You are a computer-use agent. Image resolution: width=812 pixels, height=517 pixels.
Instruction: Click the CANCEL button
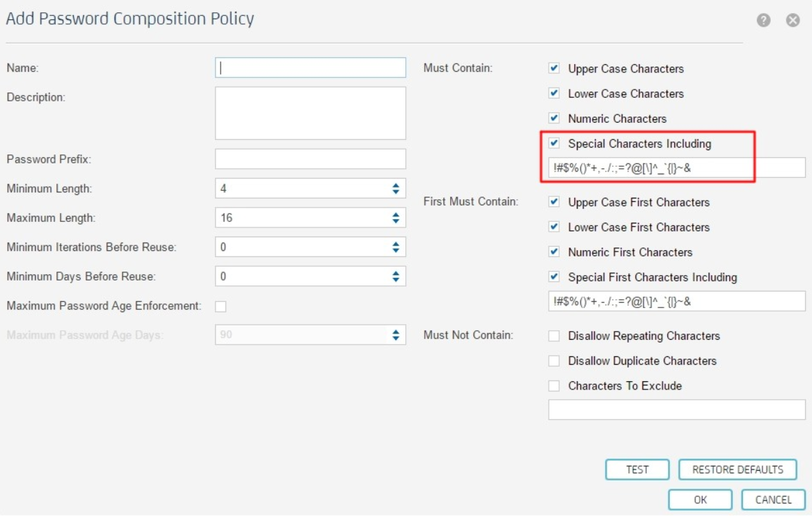point(773,500)
